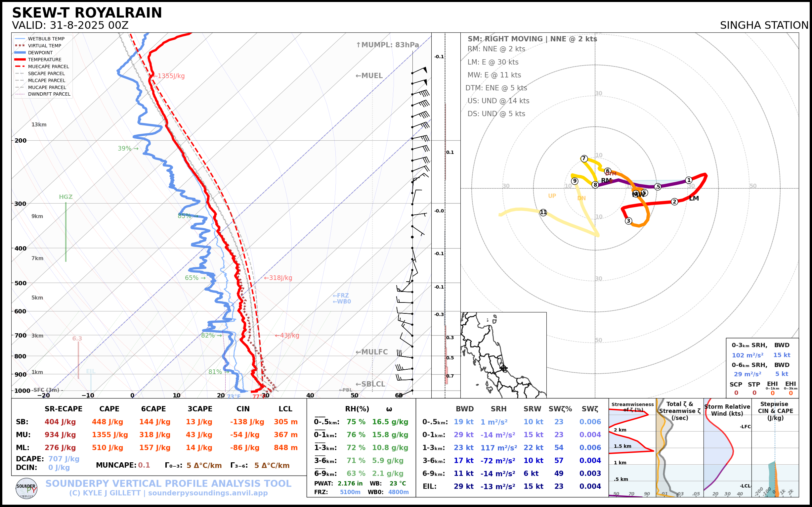Click the Storm Relative Wind panel title
Image resolution: width=812 pixels, height=507 pixels.
point(727,410)
